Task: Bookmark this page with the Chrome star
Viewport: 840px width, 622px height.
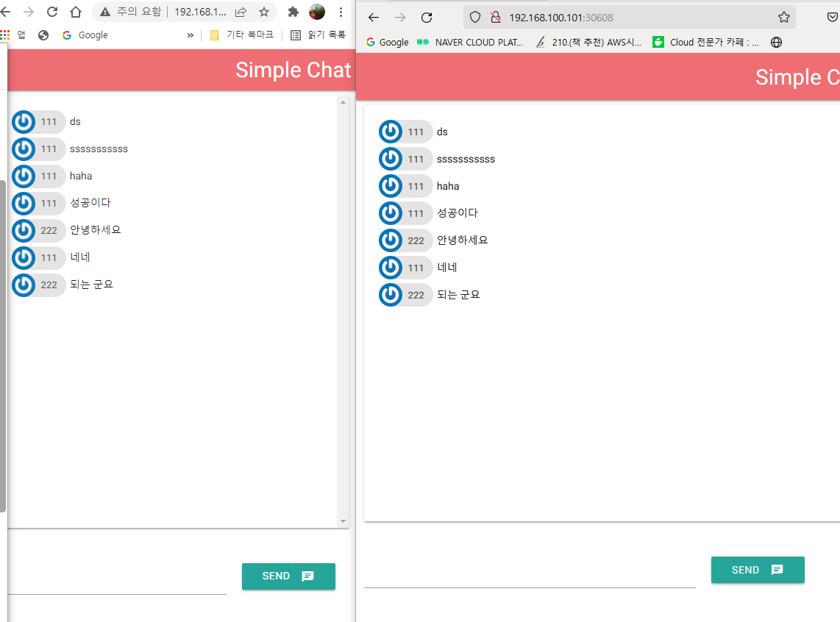Action: coord(264,12)
